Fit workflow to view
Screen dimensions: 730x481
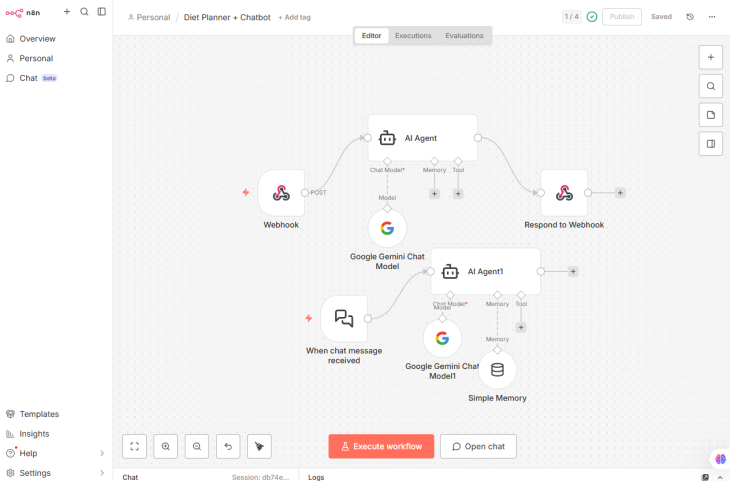coord(135,446)
